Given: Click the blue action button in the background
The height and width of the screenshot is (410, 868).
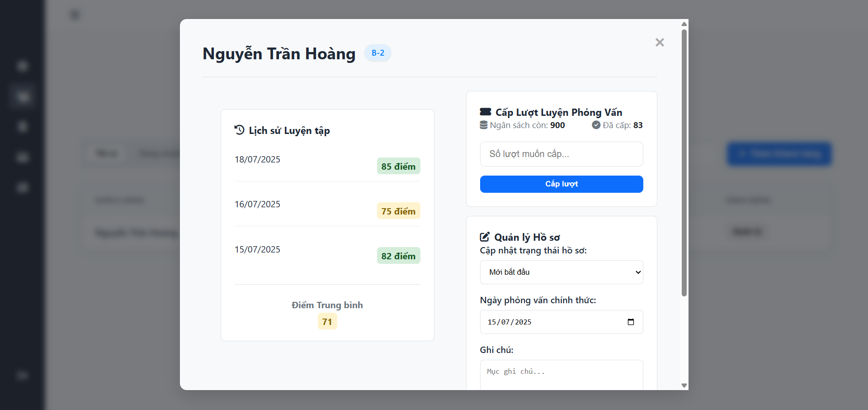Looking at the screenshot, I should click(x=779, y=154).
